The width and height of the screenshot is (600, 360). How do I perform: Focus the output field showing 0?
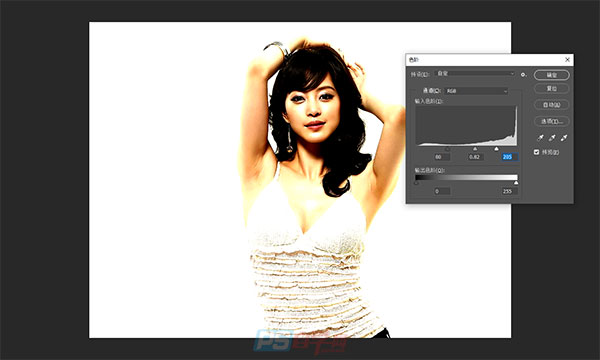(x=442, y=191)
